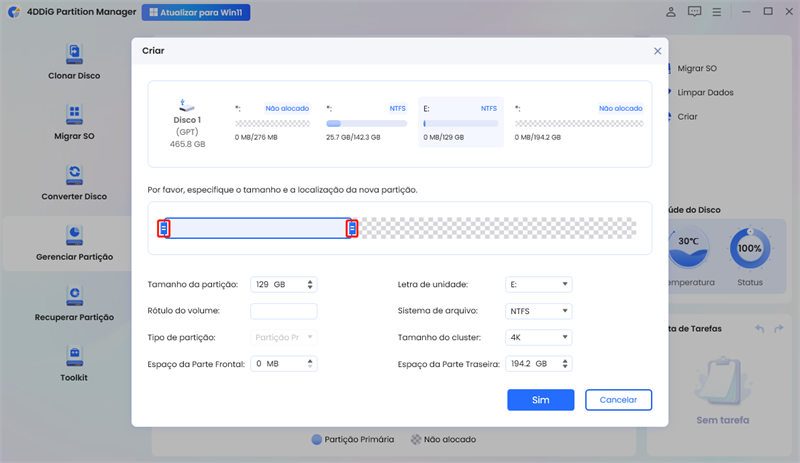Screen dimensions: 800x463
Task: Expand the Letra de unidade dropdown
Action: pyautogui.click(x=539, y=285)
